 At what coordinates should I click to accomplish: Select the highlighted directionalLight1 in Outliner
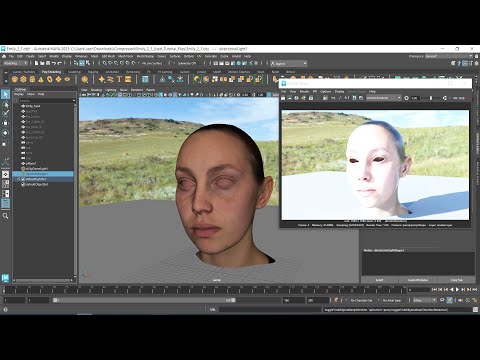(x=43, y=174)
